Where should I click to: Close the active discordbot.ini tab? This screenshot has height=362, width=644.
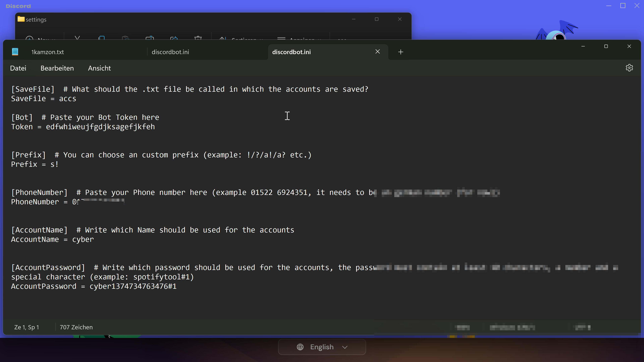point(378,51)
